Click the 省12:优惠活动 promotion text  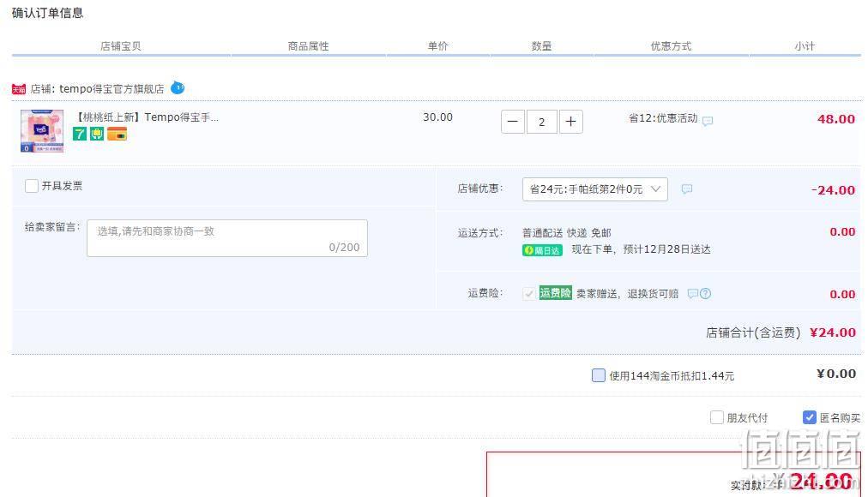pyautogui.click(x=663, y=118)
